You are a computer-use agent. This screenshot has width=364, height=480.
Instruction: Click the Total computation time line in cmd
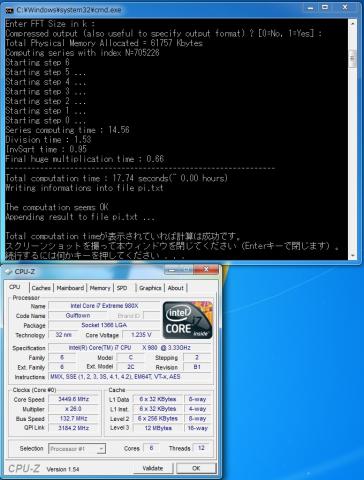pos(117,178)
